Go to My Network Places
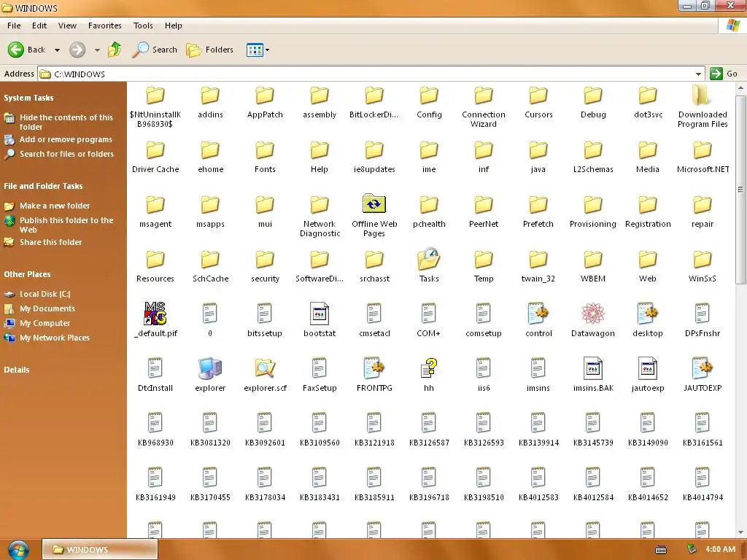This screenshot has width=747, height=560. point(54,338)
